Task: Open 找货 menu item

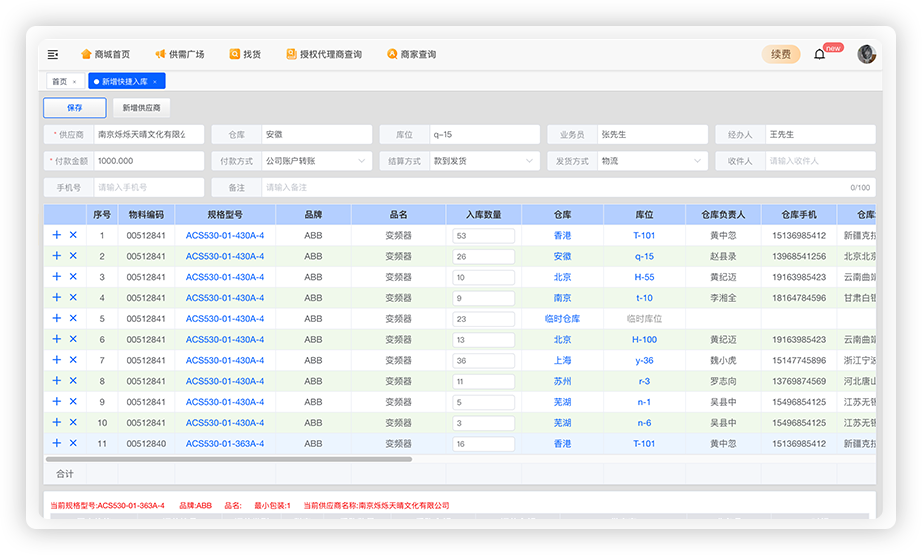Action: click(245, 54)
